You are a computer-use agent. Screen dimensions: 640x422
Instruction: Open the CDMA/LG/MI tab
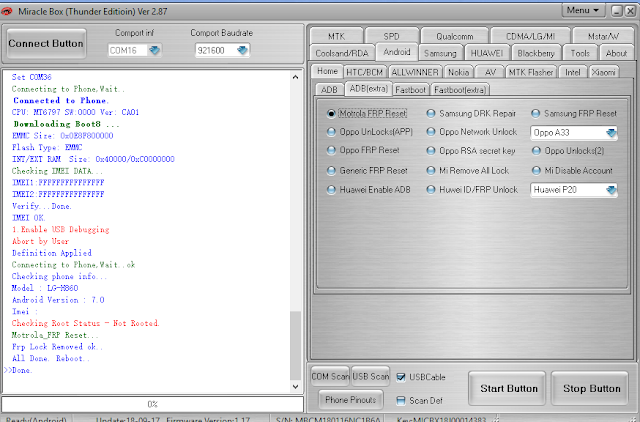pos(530,36)
